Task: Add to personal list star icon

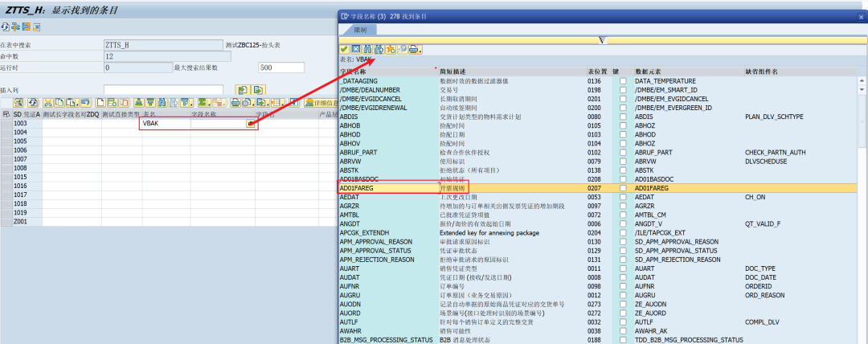Action: coord(391,50)
